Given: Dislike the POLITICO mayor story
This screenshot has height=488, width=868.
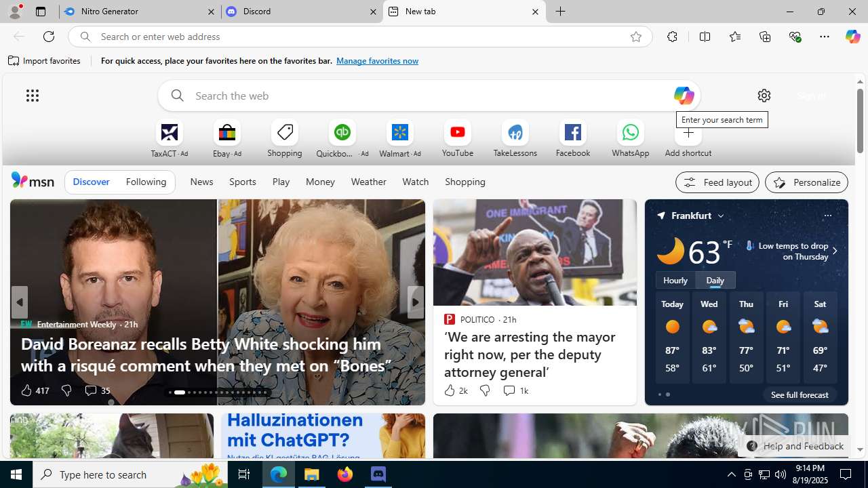Looking at the screenshot, I should [x=485, y=390].
